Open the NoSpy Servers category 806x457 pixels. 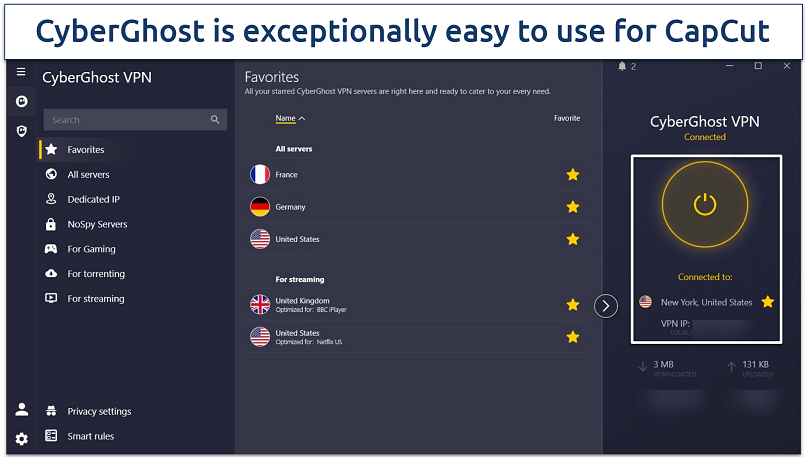coord(97,225)
